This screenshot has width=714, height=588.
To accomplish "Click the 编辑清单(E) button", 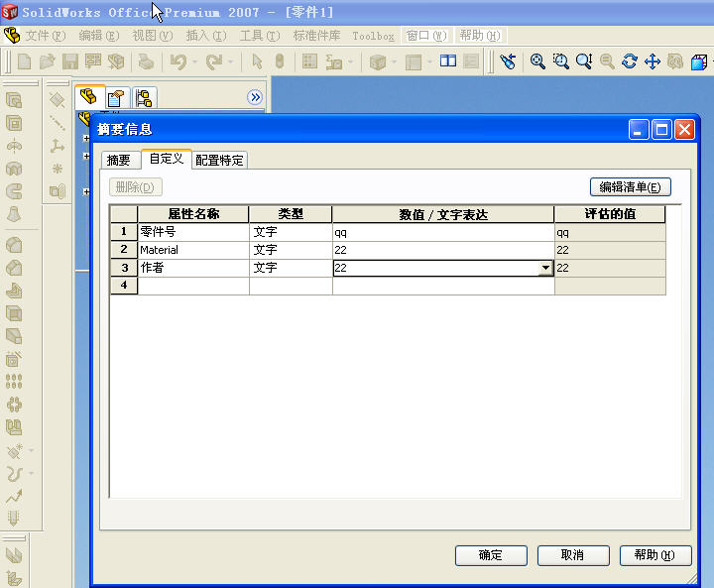I will click(631, 187).
